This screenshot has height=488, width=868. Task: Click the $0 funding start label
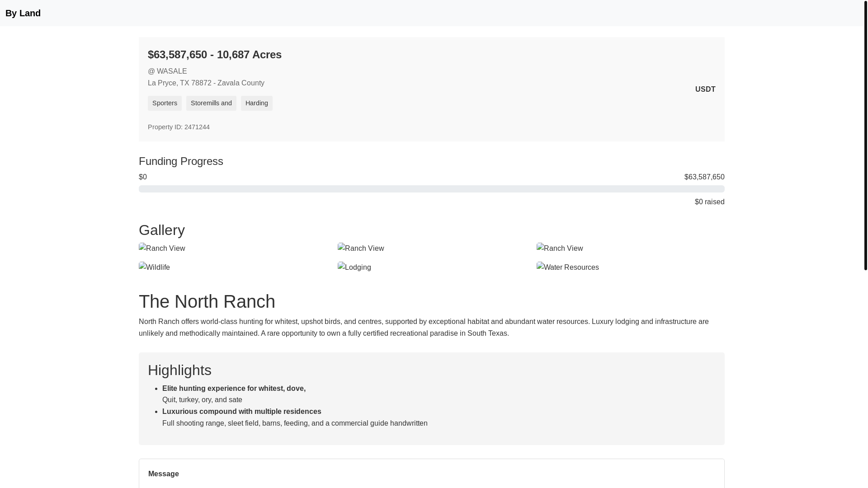(143, 177)
